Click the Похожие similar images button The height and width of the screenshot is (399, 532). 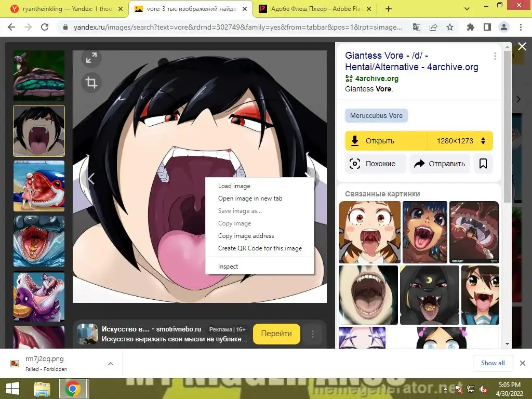click(x=375, y=164)
